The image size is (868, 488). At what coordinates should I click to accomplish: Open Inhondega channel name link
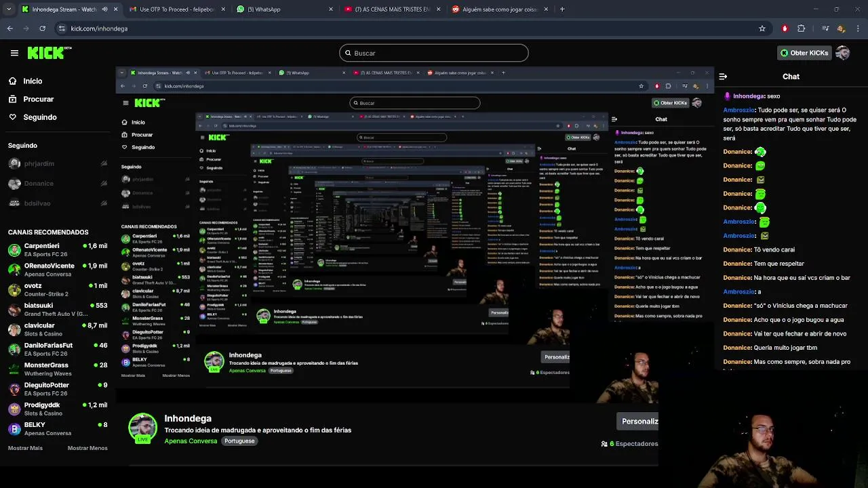pos(188,418)
